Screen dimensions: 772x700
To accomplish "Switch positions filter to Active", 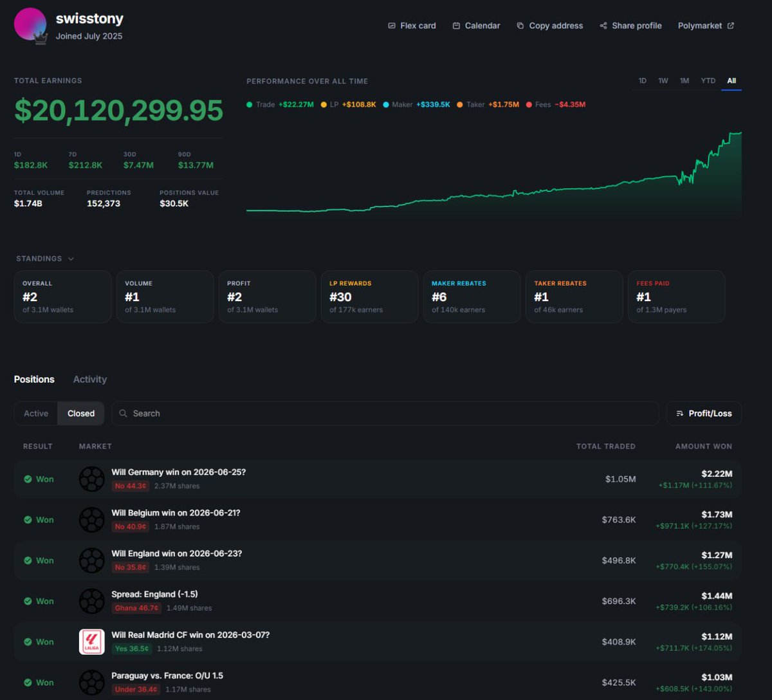I will (x=36, y=414).
